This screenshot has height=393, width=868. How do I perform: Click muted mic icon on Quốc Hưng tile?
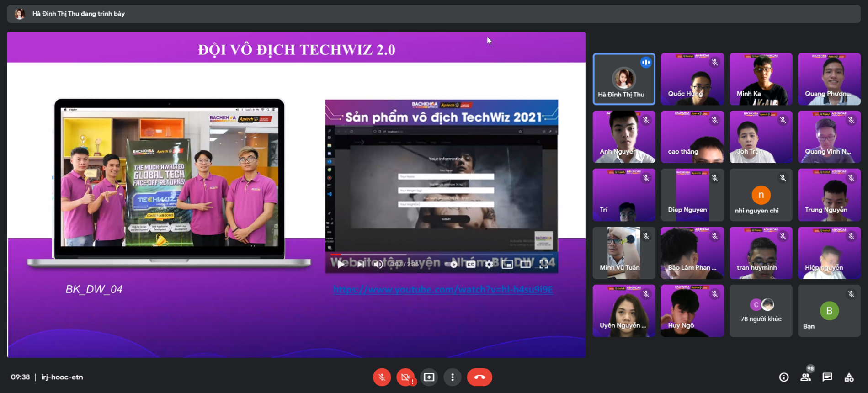[x=715, y=62]
